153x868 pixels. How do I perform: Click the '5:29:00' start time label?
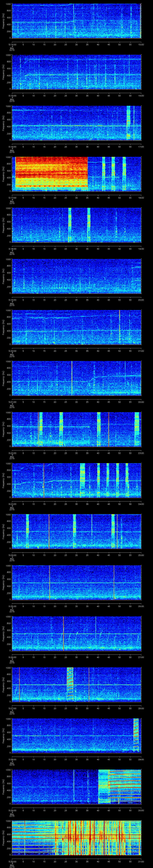point(12,810)
